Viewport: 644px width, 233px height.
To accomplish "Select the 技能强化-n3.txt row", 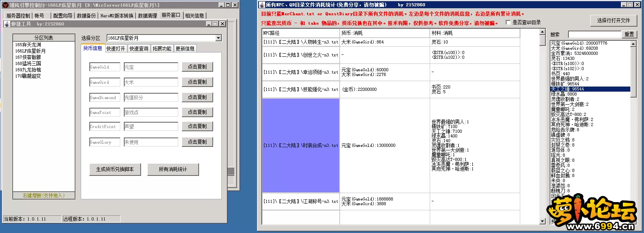I will tap(301, 90).
